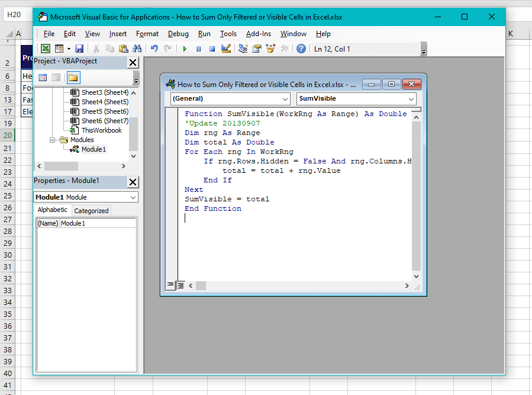Open VBA Help with the question mark button
The image size is (532, 395).
click(301, 49)
